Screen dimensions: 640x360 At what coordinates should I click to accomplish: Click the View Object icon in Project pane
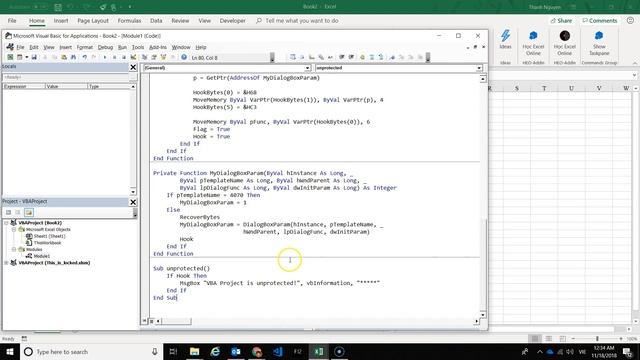18,212
